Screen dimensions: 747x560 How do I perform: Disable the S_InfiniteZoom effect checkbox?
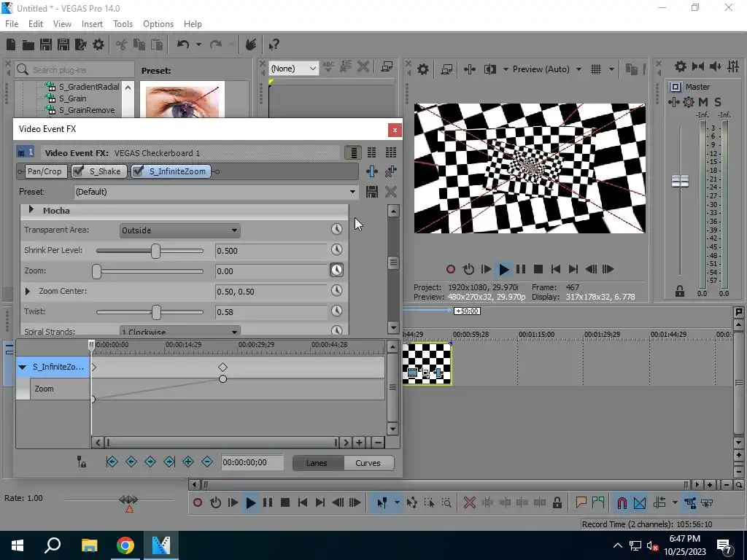[138, 171]
